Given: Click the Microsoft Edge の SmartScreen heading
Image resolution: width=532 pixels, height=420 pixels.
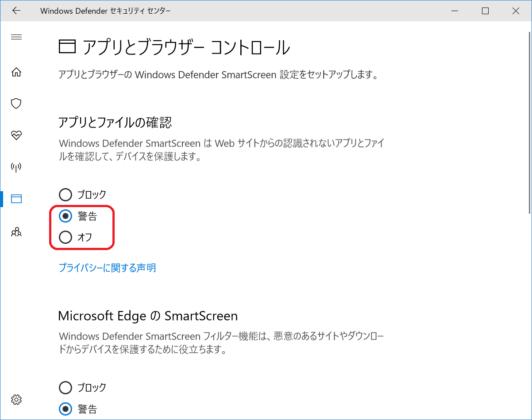Looking at the screenshot, I should pyautogui.click(x=148, y=316).
